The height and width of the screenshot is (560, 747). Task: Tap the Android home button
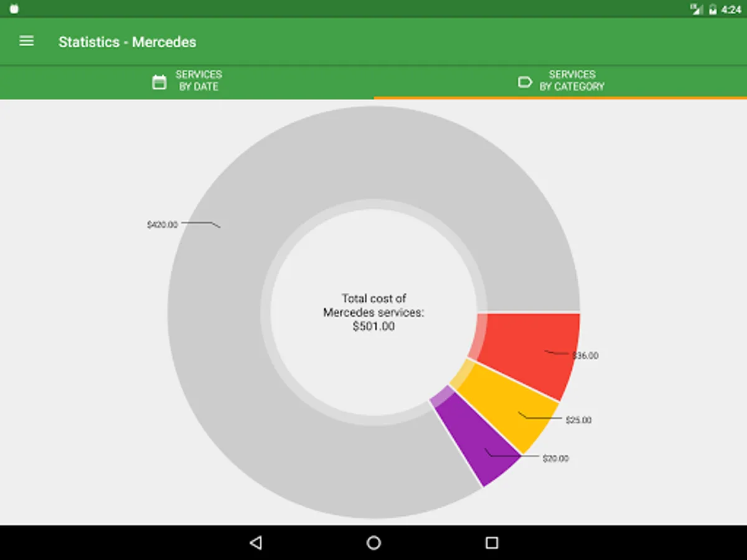[x=374, y=543]
